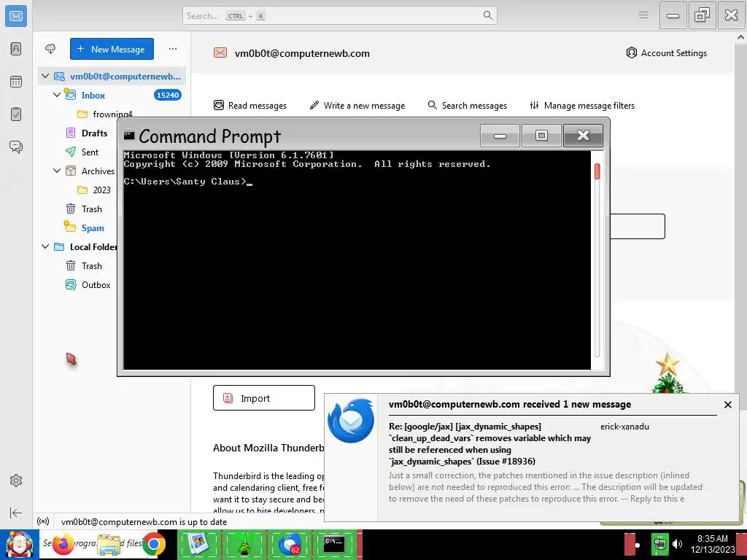Launch Firefox from the taskbar
The height and width of the screenshot is (560, 747).
63,544
